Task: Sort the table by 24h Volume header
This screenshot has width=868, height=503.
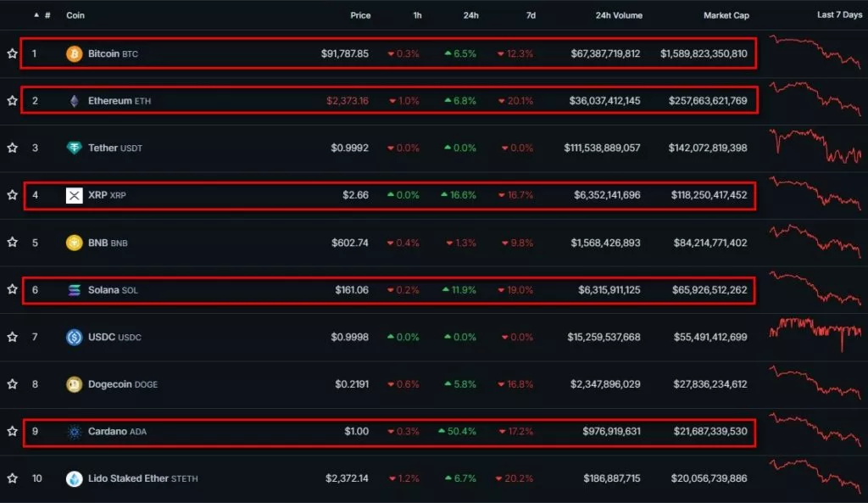Action: tap(619, 15)
